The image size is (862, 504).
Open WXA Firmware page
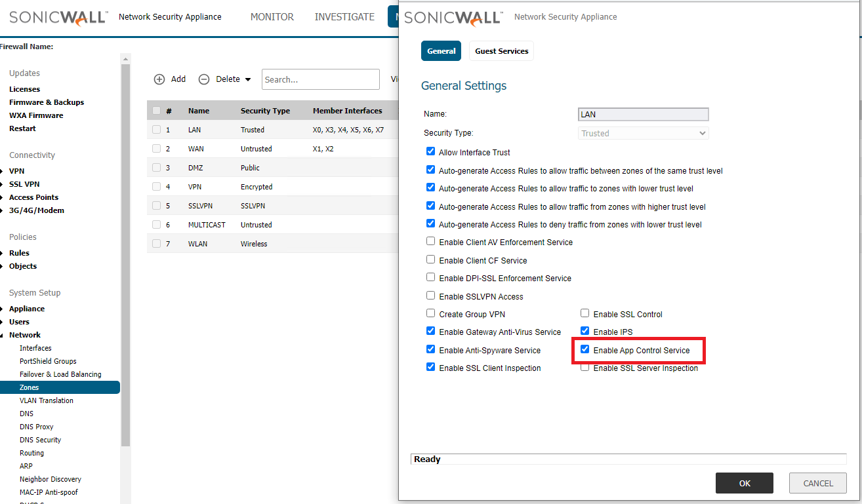click(x=36, y=115)
